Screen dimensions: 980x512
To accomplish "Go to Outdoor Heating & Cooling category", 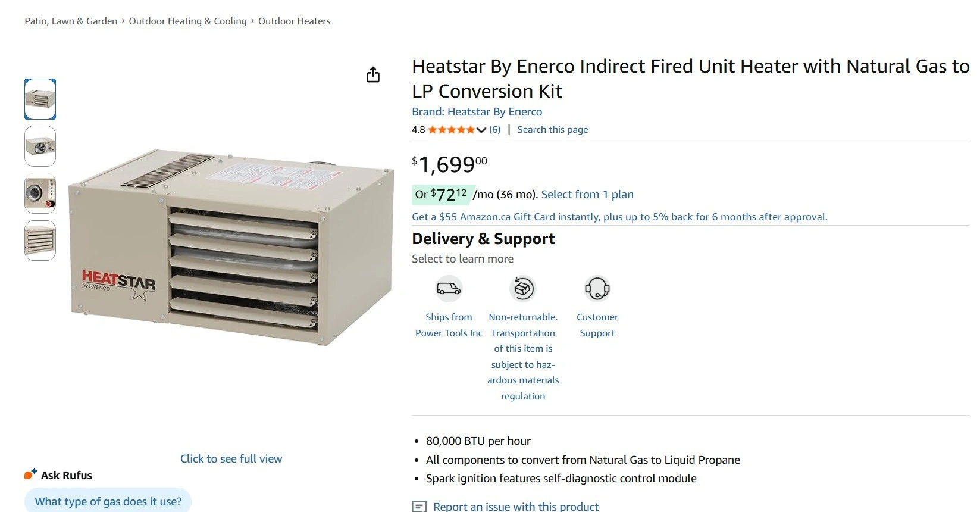I will click(187, 21).
